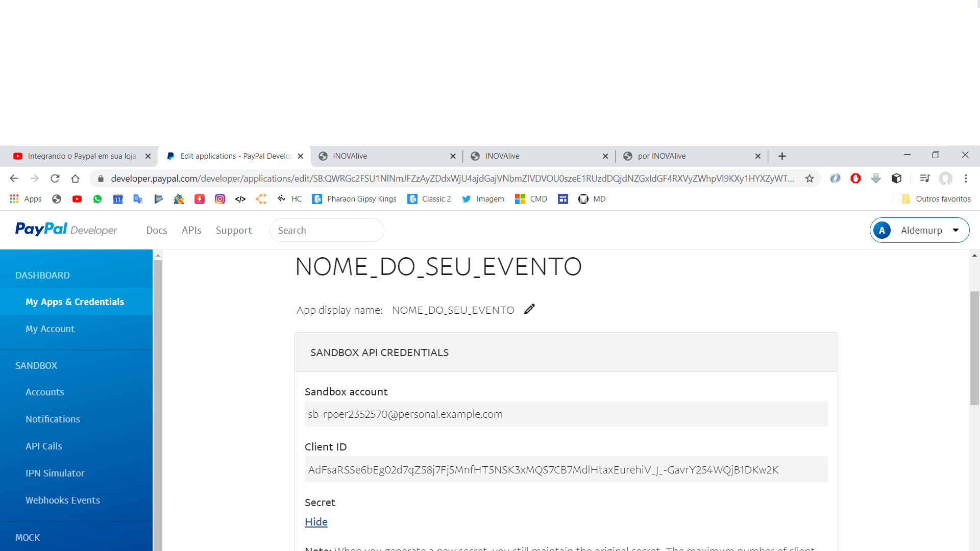Click the page vertical scrollbar thumb
Screen dimensions: 980x551
[974, 347]
